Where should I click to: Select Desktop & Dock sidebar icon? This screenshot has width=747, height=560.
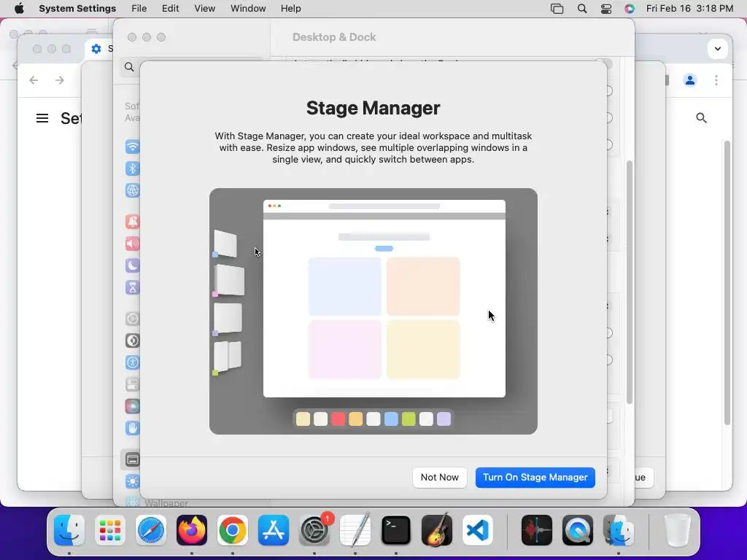[x=133, y=459]
